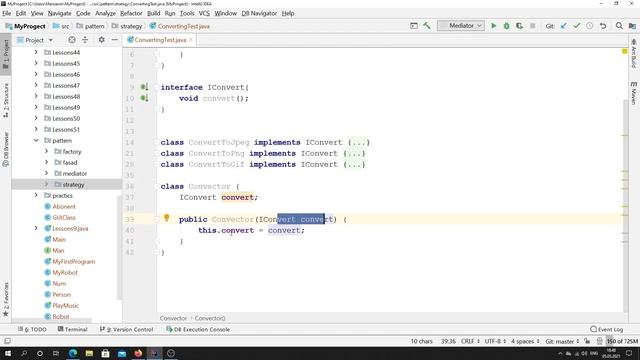
Task: Change UTF-8 file encoding in status bar
Action: pyautogui.click(x=495, y=341)
